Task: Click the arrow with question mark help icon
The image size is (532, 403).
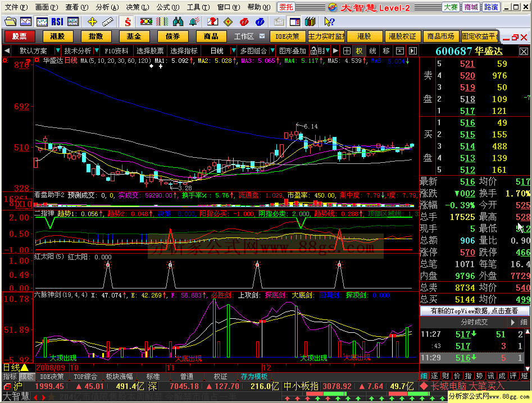Action: coord(329,22)
